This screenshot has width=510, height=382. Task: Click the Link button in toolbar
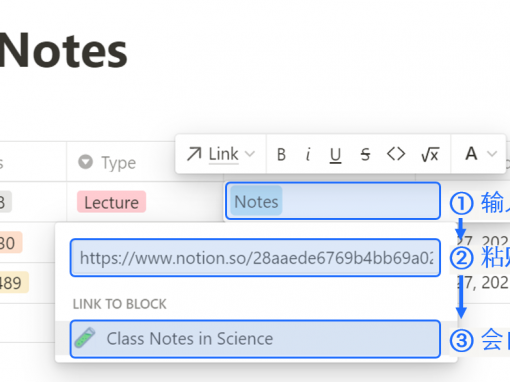tap(220, 154)
